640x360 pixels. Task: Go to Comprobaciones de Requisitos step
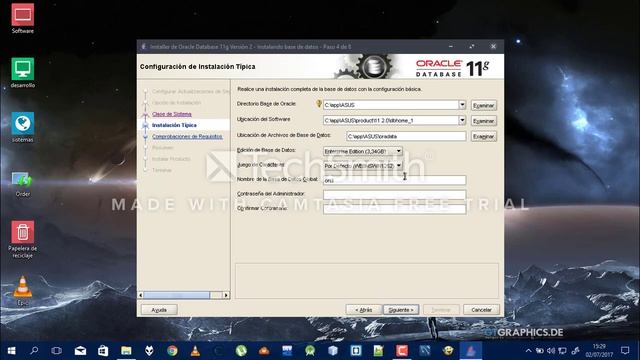[x=187, y=136]
